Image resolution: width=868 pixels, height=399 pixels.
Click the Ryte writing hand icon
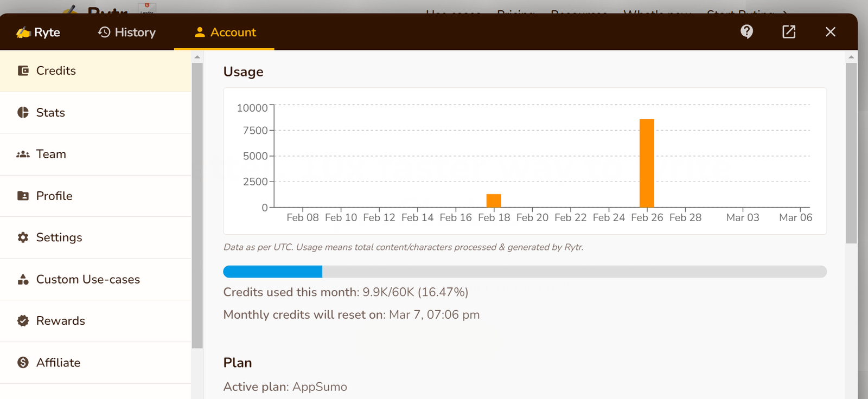(23, 33)
